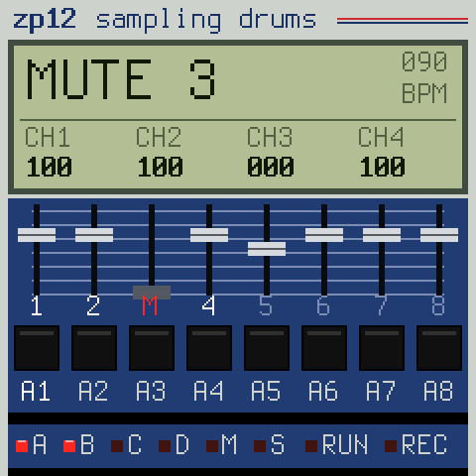Click the zp12 sampling drums title
The image size is (476, 476).
(x=165, y=21)
